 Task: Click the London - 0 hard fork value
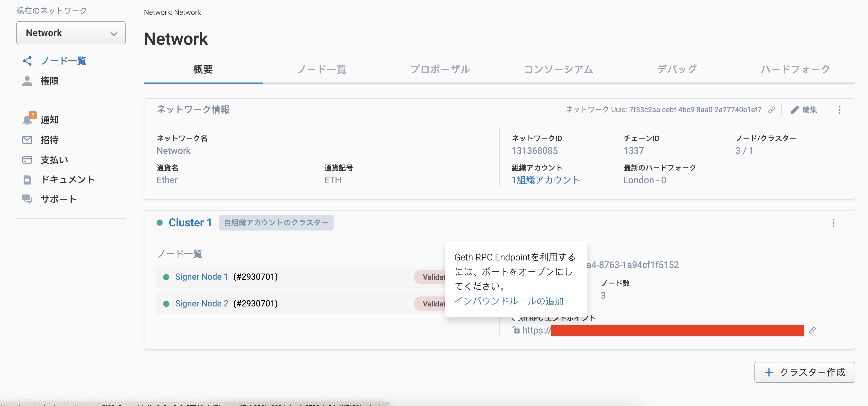[645, 180]
